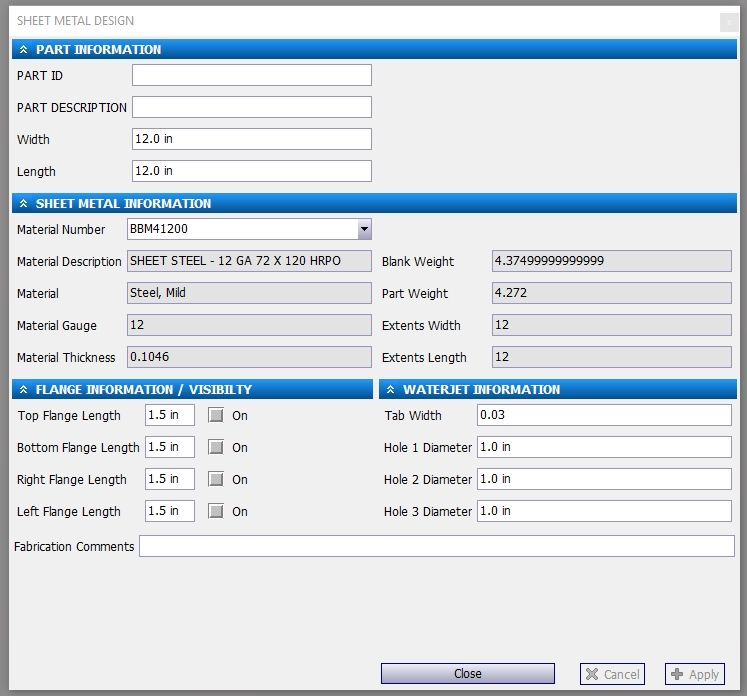The image size is (747, 696).
Task: Click the dialog close X icon
Action: tap(727, 22)
